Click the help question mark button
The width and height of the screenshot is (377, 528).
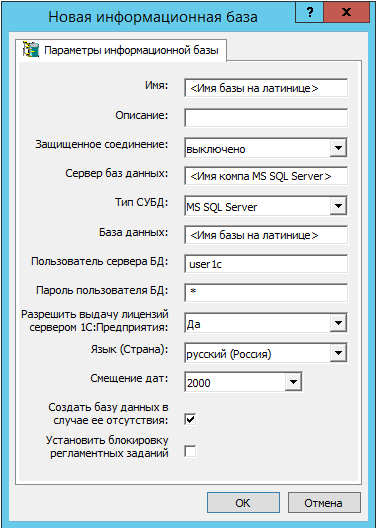point(309,12)
